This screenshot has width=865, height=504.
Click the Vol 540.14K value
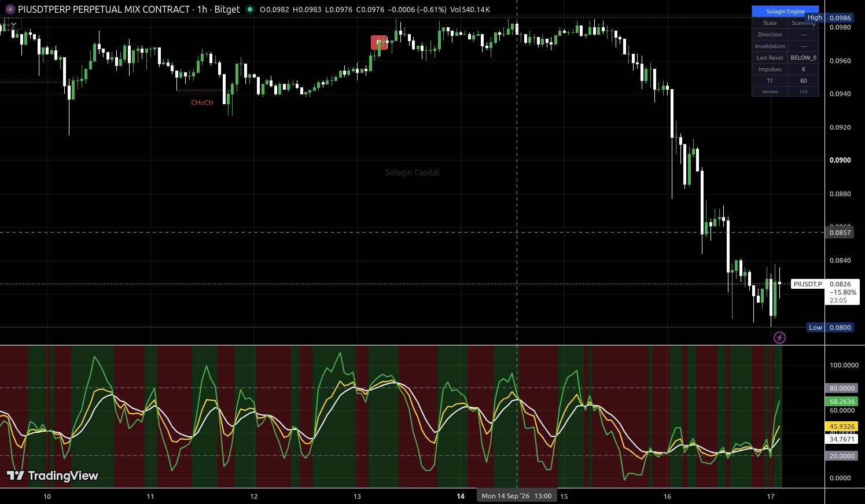[470, 10]
